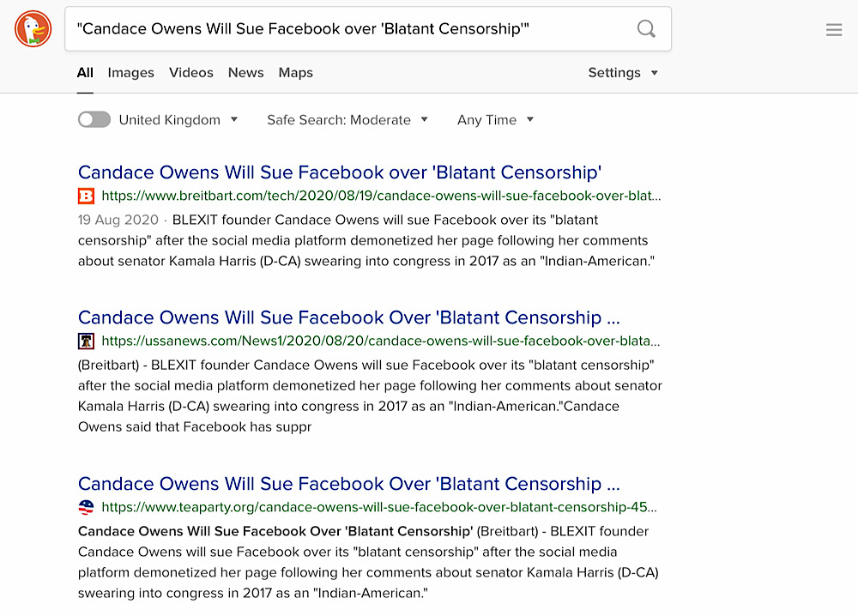Click snippet ending 'Owens said that Facebook has suppr'
The width and height of the screenshot is (858, 616).
370,396
